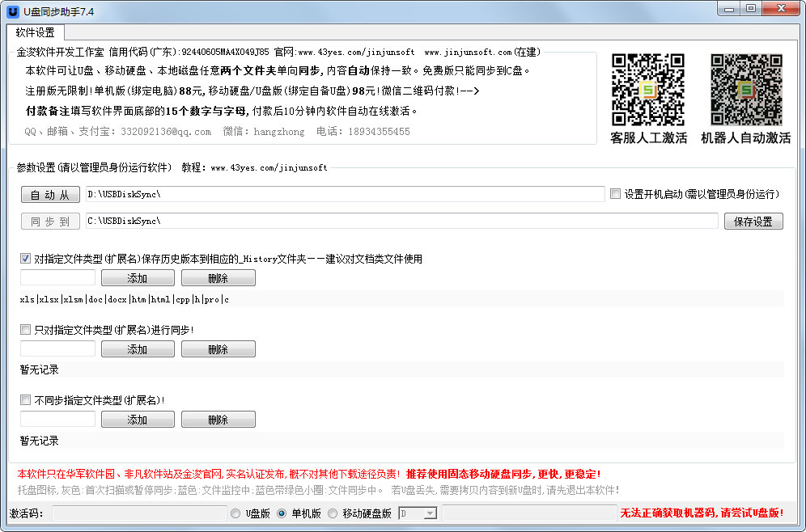This screenshot has height=532, width=806.
Task: Click the U盘同步助手 app icon in title bar
Action: [x=12, y=11]
